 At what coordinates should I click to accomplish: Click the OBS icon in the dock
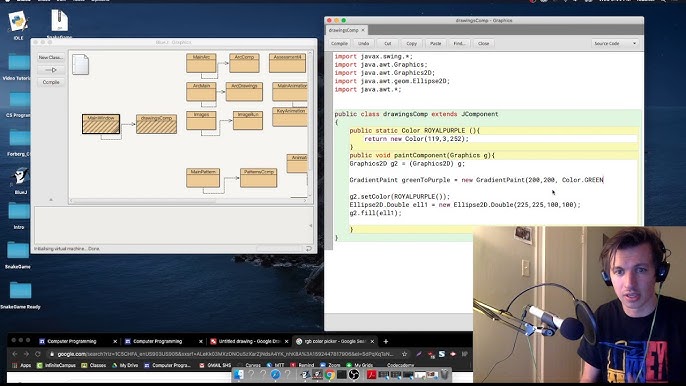coord(354,375)
